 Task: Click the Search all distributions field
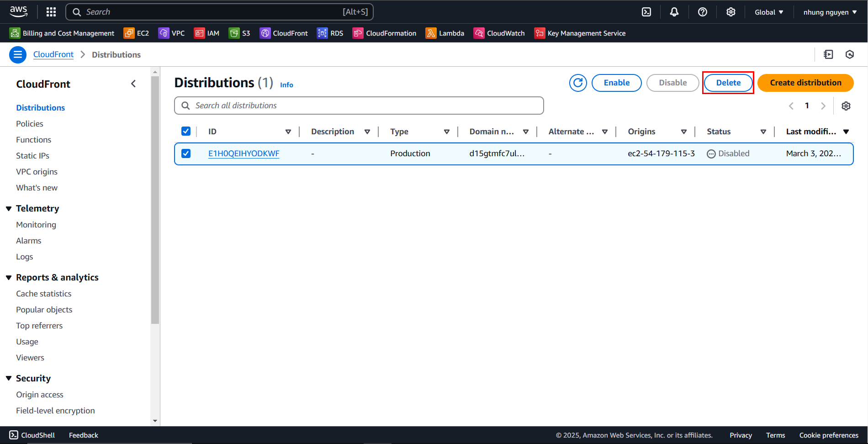click(x=359, y=106)
